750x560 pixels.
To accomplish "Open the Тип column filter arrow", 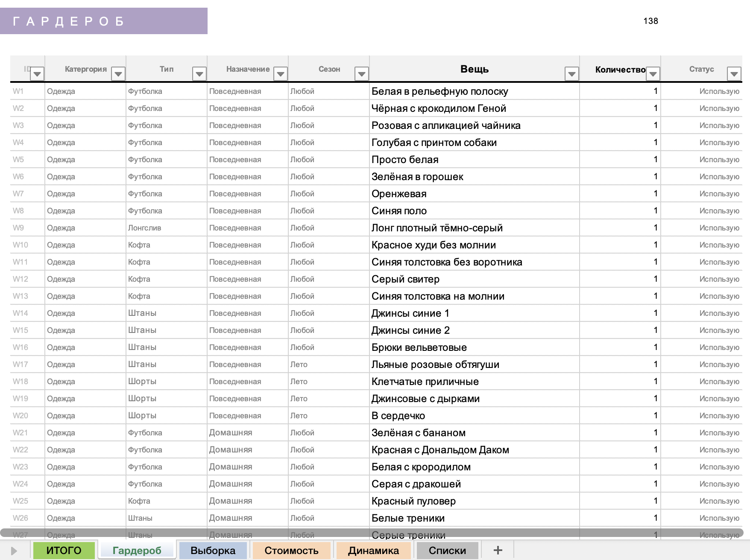I will click(x=199, y=74).
